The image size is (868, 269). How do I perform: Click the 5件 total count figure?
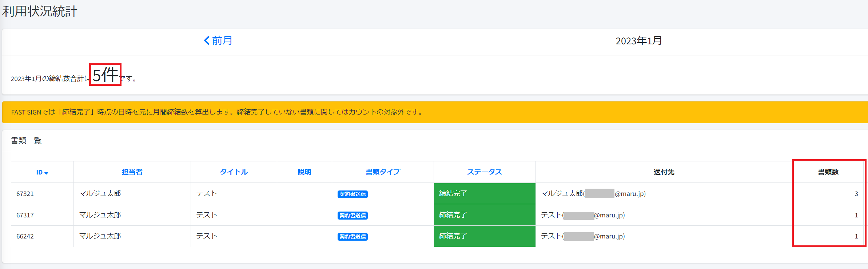tap(105, 75)
